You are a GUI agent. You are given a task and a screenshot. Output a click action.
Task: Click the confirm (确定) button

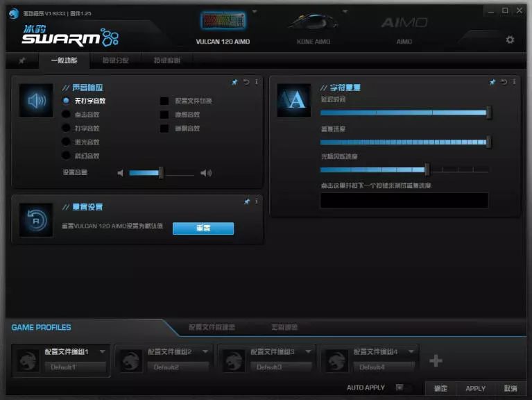pos(440,388)
